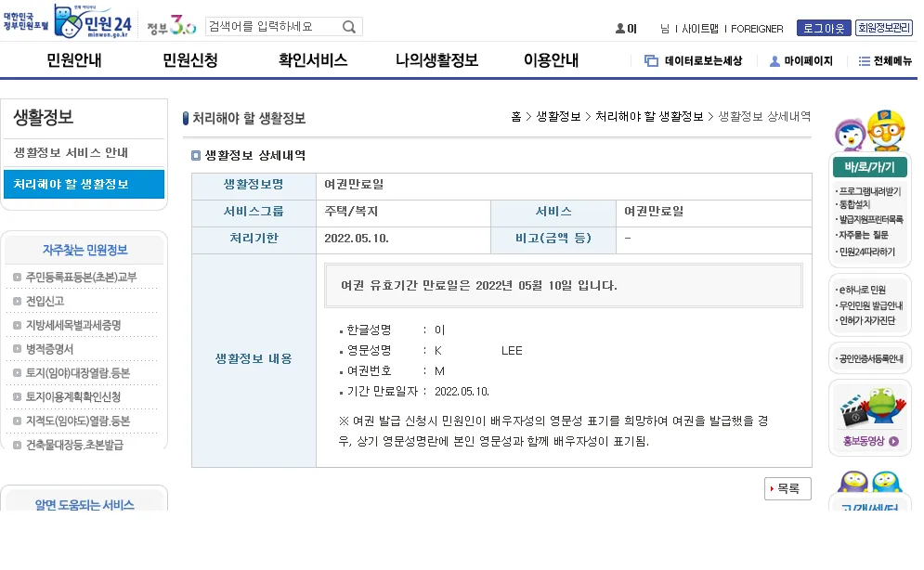The image size is (924, 570).
Task: Click the 로그아웃 button
Action: coord(824,28)
